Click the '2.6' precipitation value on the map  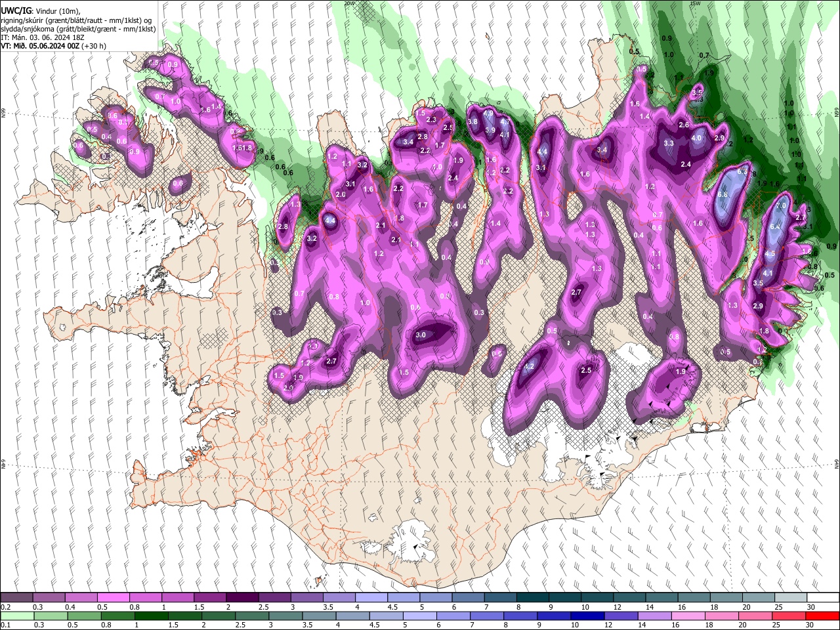click(x=684, y=125)
